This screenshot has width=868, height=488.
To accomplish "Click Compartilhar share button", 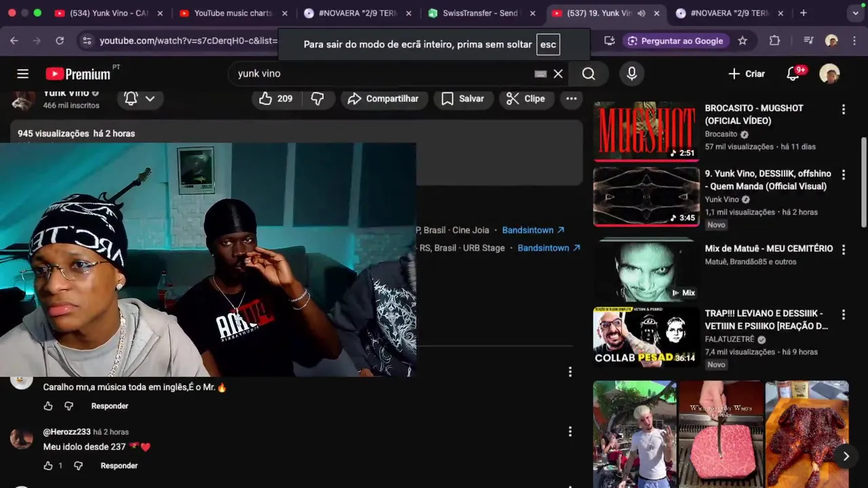I will point(384,99).
